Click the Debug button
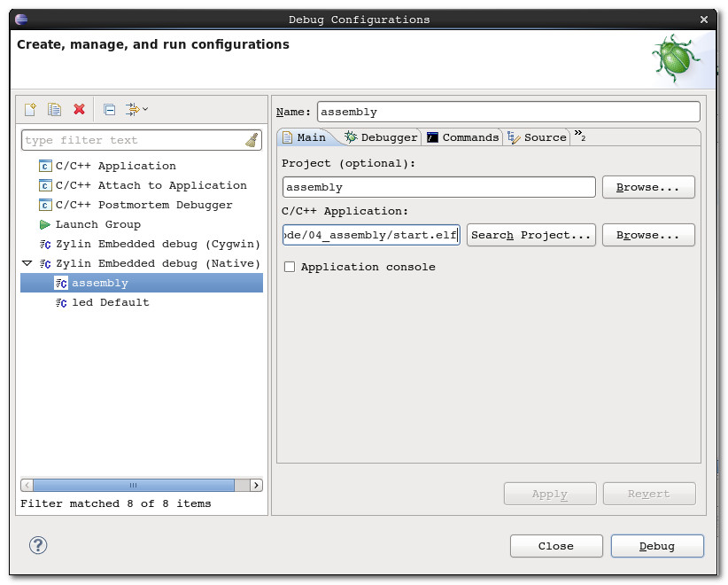The image size is (728, 585). (657, 546)
